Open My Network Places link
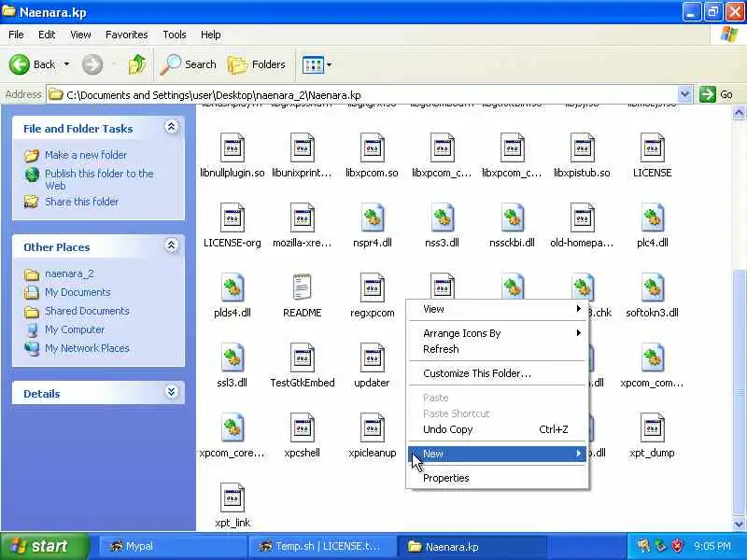 pos(87,348)
